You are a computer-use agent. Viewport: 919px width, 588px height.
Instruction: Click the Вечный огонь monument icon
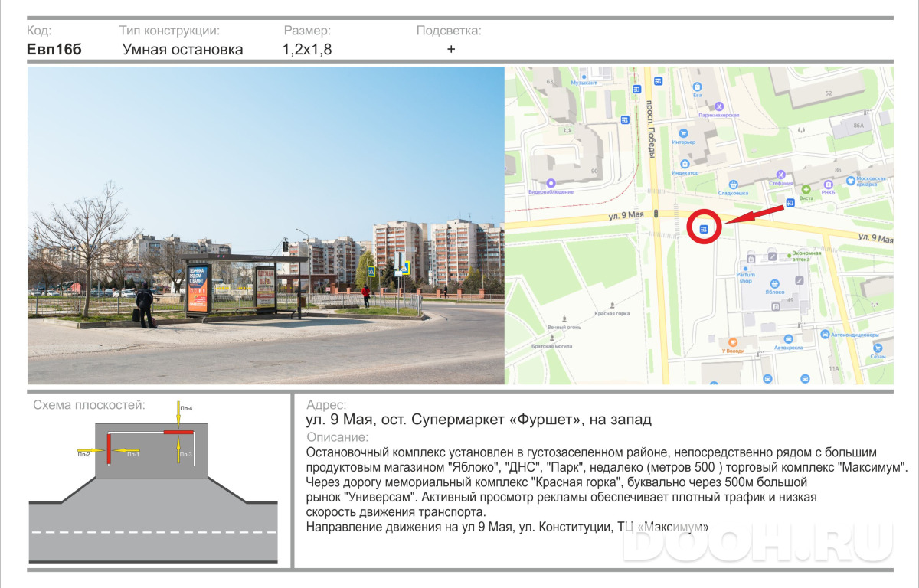tap(564, 319)
